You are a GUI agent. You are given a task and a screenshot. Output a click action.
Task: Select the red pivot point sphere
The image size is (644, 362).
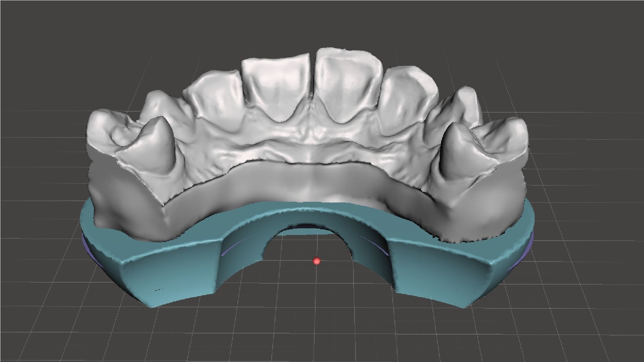[x=316, y=261]
